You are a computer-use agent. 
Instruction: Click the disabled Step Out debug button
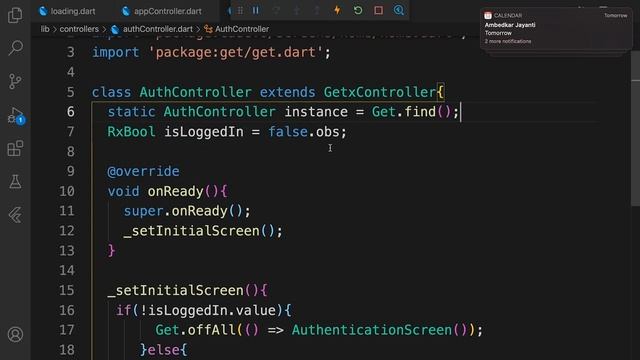point(317,10)
